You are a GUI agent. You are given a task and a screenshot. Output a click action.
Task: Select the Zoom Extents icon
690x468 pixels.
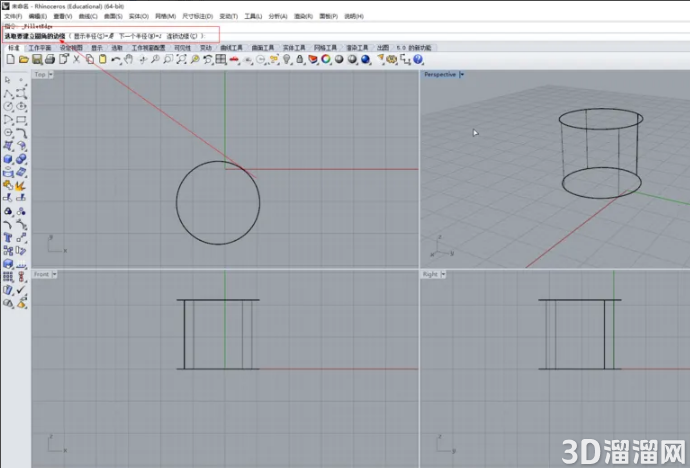click(x=181, y=59)
